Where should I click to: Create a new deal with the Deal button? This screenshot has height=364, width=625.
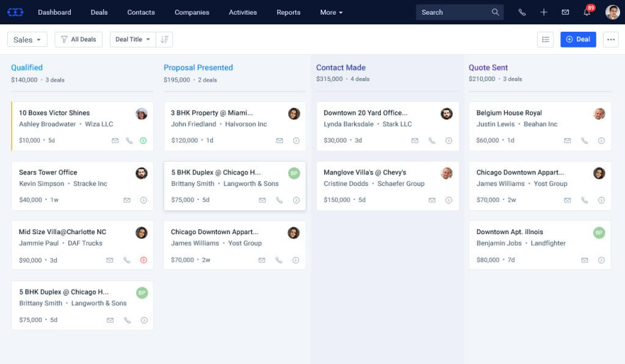click(577, 39)
